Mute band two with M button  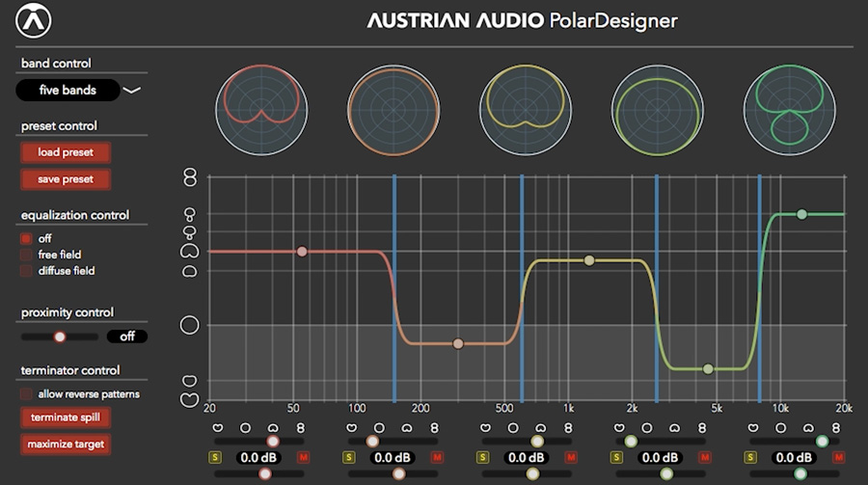437,457
